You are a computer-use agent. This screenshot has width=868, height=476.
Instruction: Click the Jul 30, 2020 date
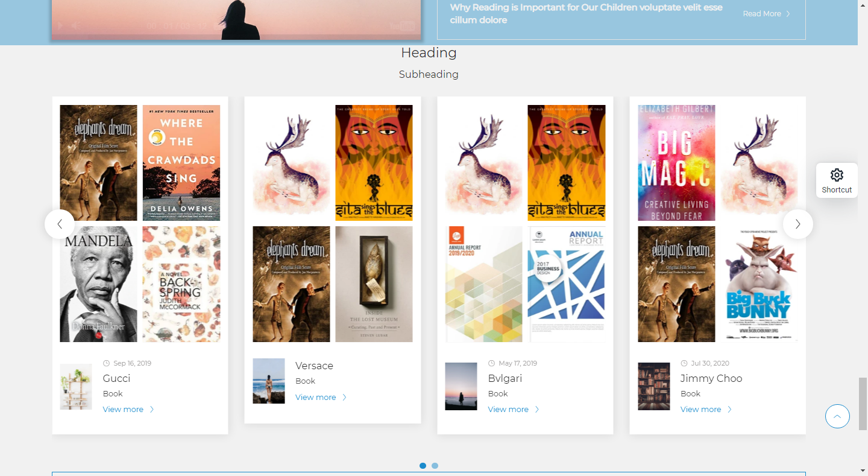coord(710,363)
